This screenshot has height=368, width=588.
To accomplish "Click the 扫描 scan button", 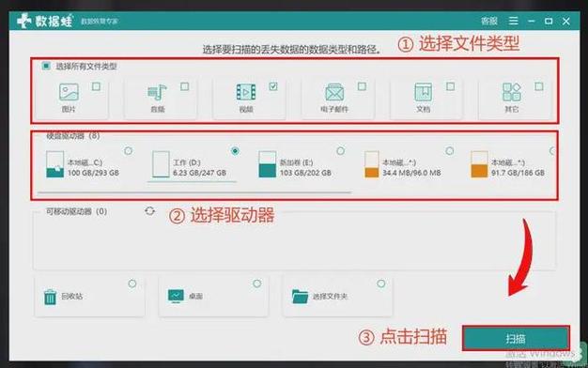I will click(516, 338).
